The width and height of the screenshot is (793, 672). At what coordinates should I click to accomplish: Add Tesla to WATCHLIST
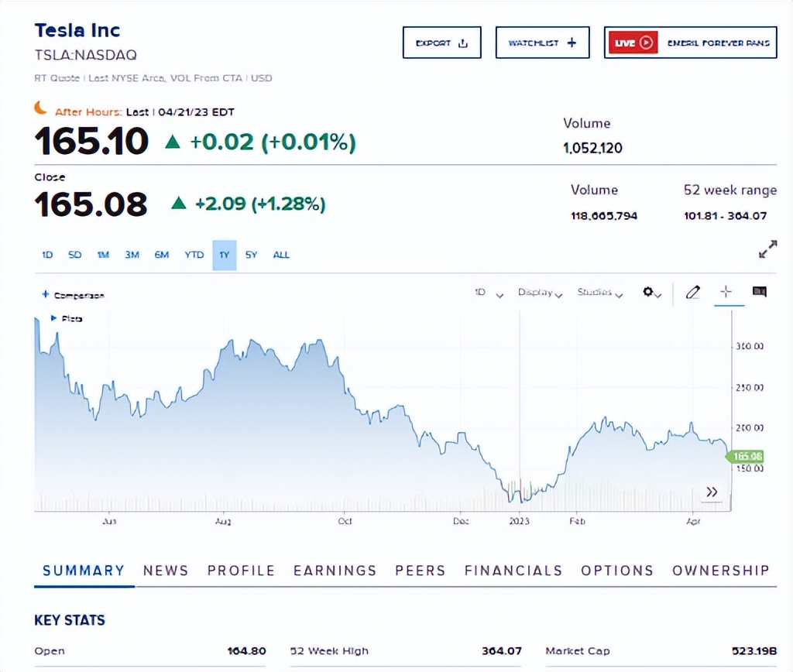tap(542, 43)
